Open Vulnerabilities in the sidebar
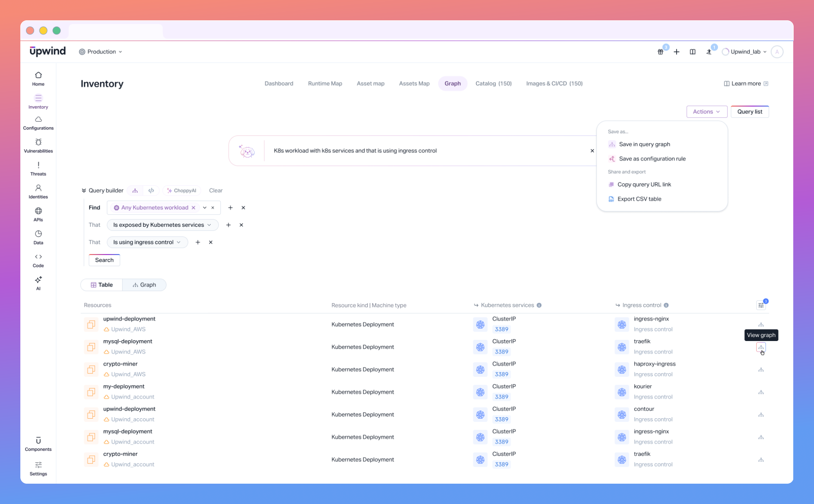814x504 pixels. (38, 145)
